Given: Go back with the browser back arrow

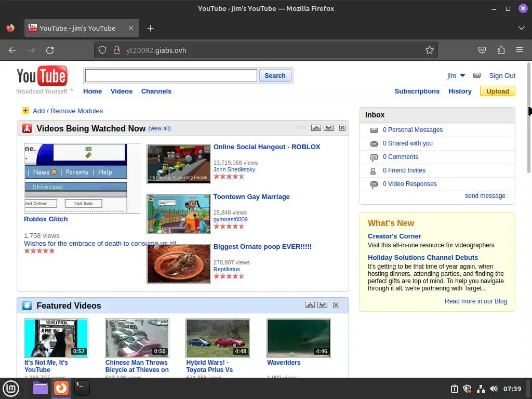Looking at the screenshot, I should point(12,50).
